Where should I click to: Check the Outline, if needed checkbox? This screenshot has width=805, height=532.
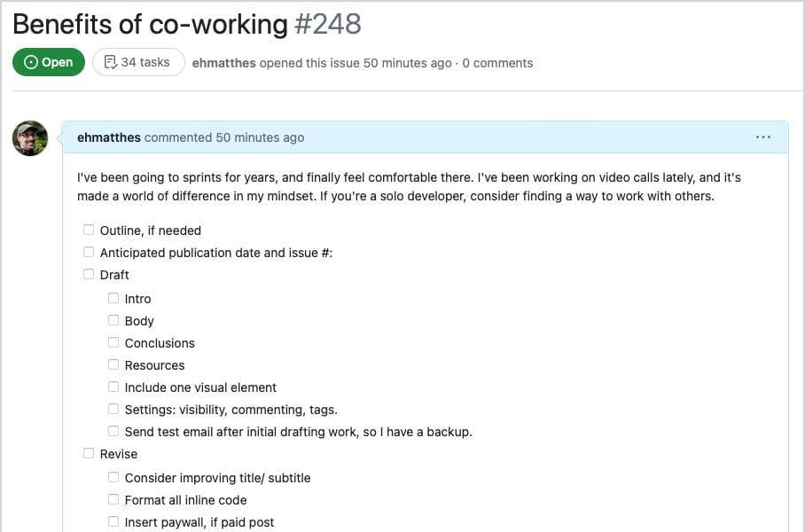(88, 229)
